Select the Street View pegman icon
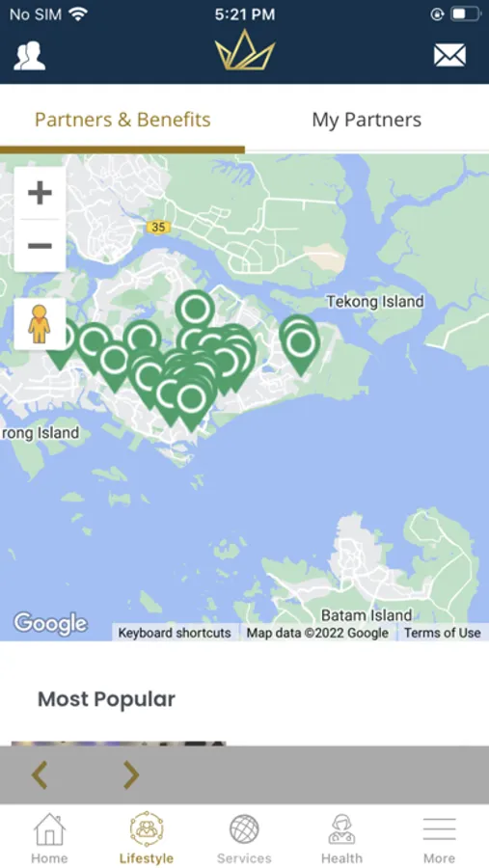 (x=40, y=324)
